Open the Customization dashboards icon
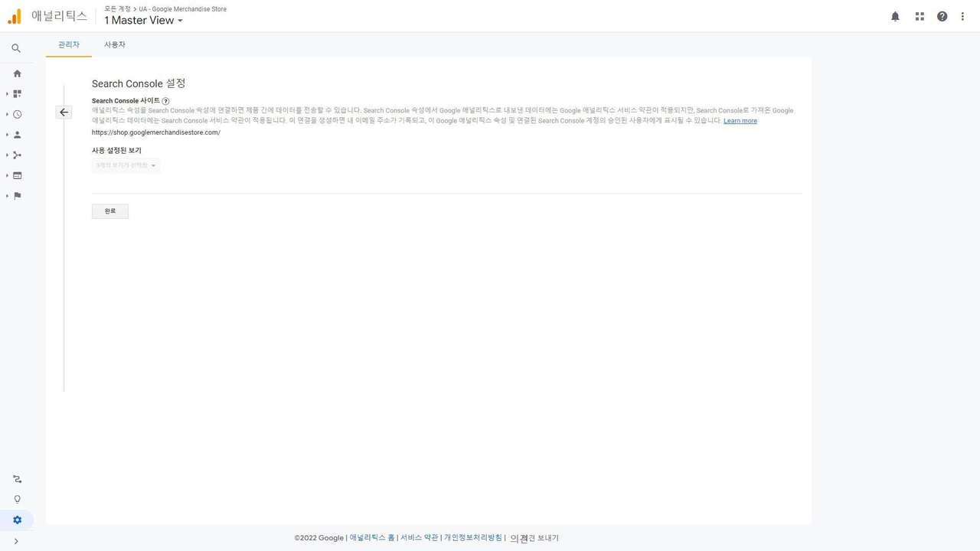 click(x=17, y=94)
